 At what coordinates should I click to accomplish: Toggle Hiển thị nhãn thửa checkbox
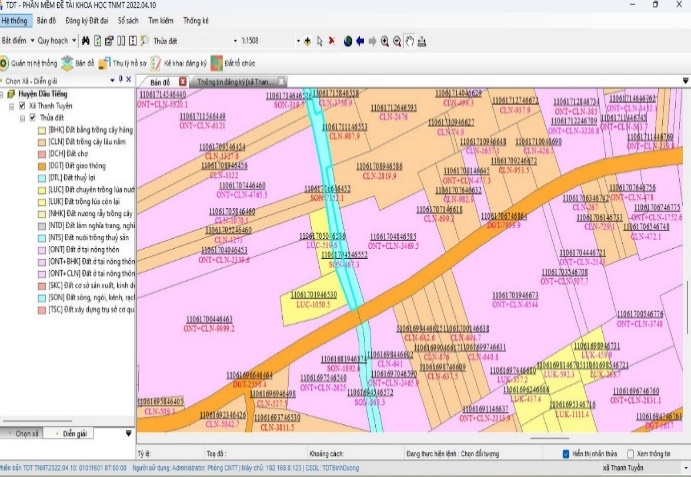(x=567, y=453)
